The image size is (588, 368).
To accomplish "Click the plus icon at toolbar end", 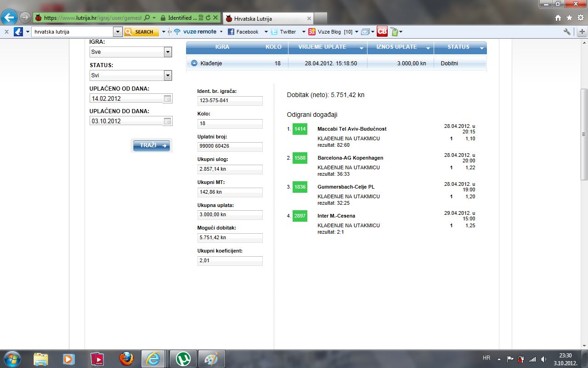I will coord(582,32).
